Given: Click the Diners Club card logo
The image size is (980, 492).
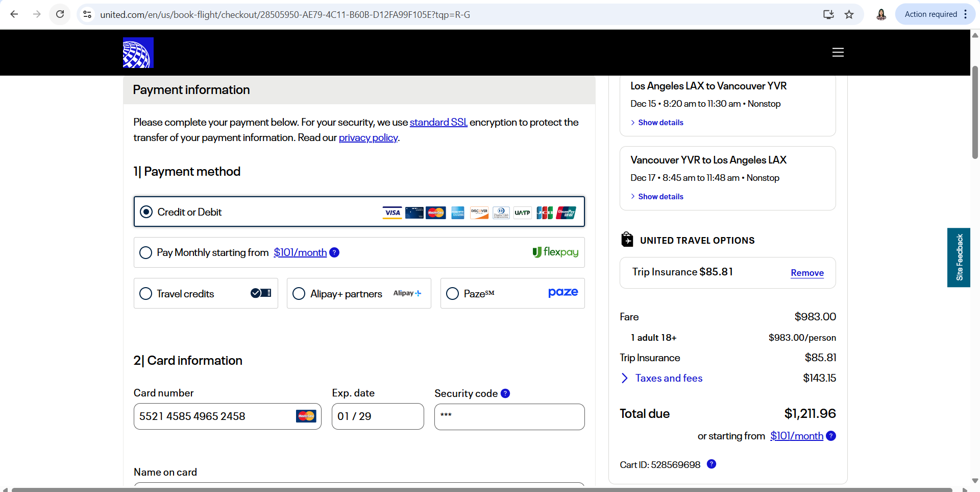Looking at the screenshot, I should [501, 213].
